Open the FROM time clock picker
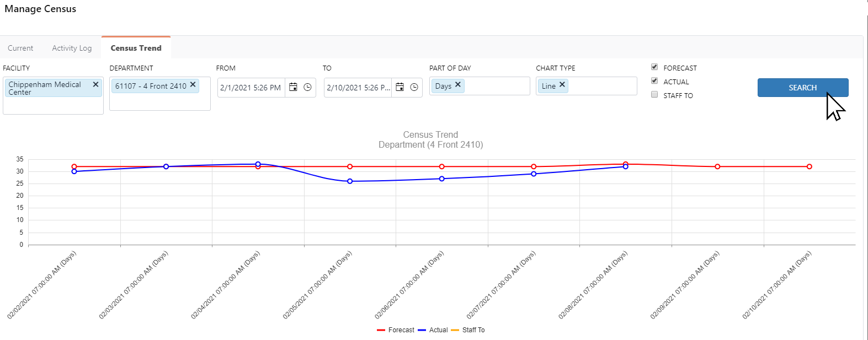Image resolution: width=868 pixels, height=340 pixels. [307, 87]
